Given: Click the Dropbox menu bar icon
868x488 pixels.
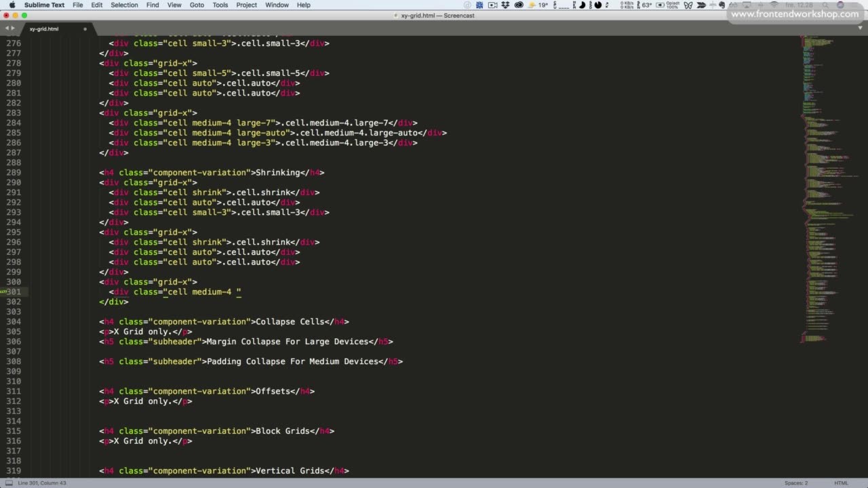Looking at the screenshot, I should (505, 5).
